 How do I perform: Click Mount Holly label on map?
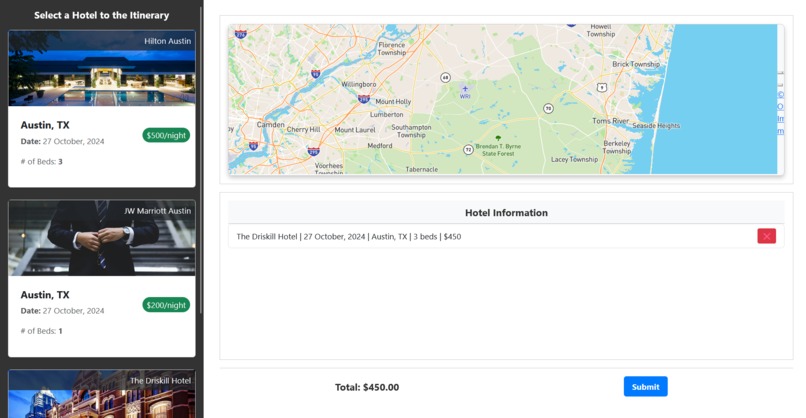pyautogui.click(x=393, y=102)
